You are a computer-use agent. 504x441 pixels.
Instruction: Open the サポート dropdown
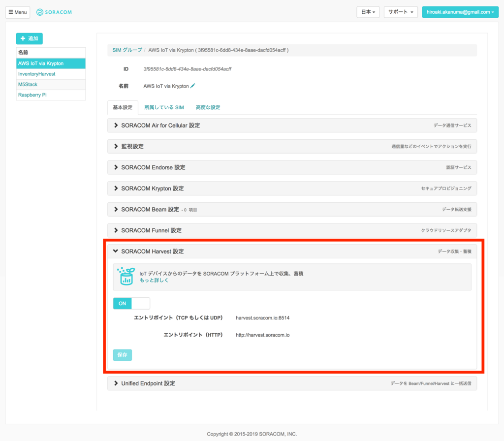click(x=401, y=12)
